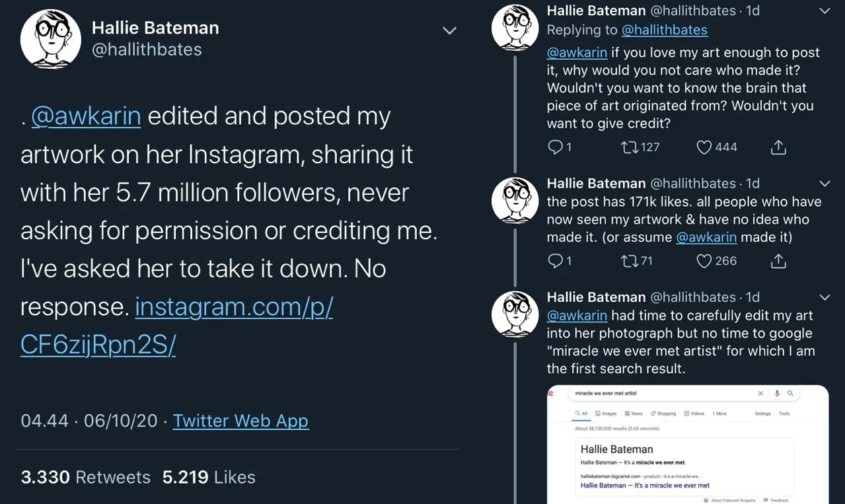View the 3.330 Retweets list

click(86, 477)
